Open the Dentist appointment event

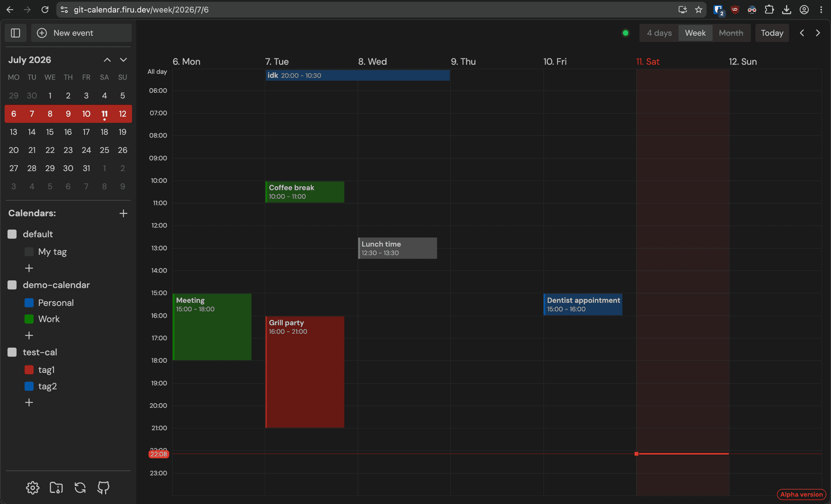coord(583,305)
